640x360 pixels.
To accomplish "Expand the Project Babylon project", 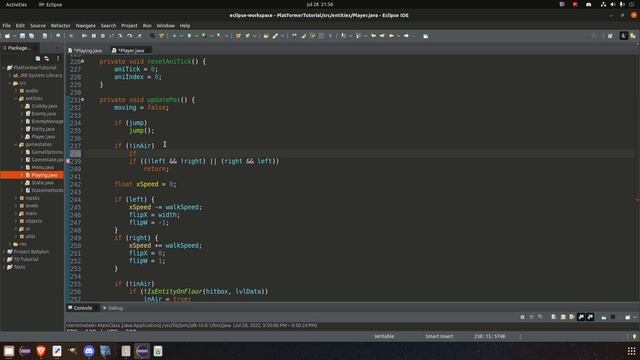I will coord(4,251).
